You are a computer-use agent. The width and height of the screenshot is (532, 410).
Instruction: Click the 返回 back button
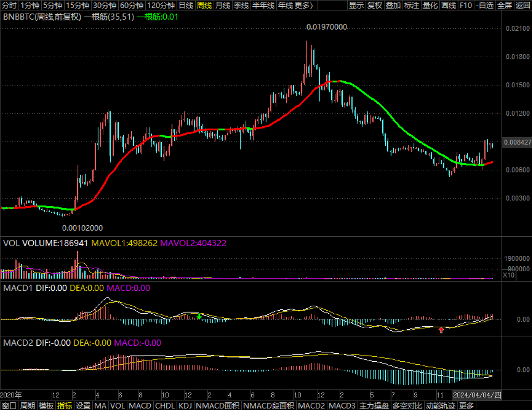click(523, 6)
